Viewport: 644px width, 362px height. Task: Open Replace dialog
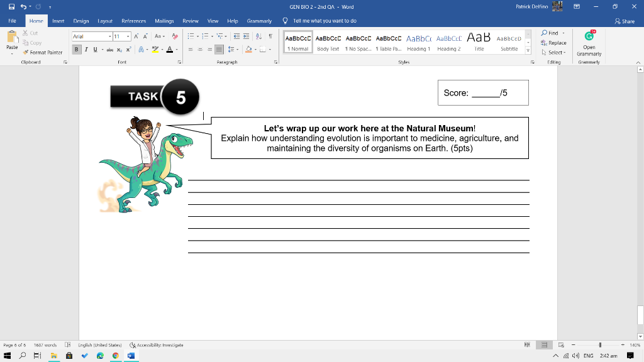(553, 43)
